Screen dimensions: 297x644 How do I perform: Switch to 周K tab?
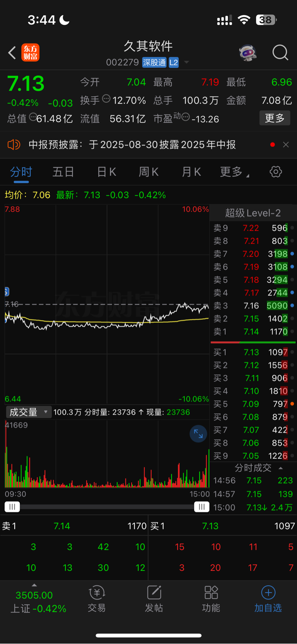[x=149, y=172]
